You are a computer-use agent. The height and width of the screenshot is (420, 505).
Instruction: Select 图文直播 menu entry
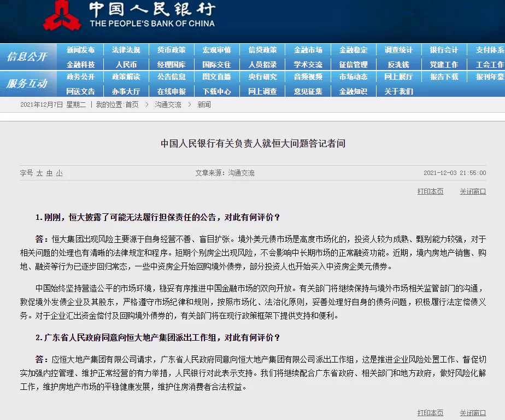coord(217,77)
